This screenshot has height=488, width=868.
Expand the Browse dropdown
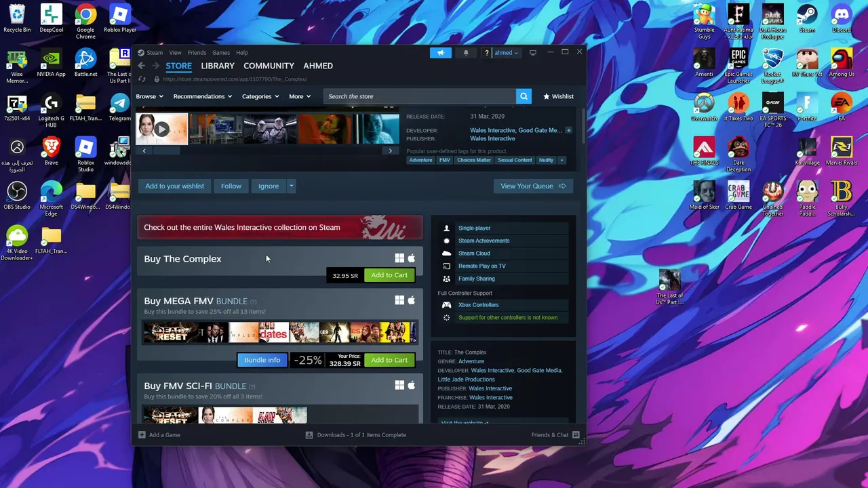click(x=149, y=96)
